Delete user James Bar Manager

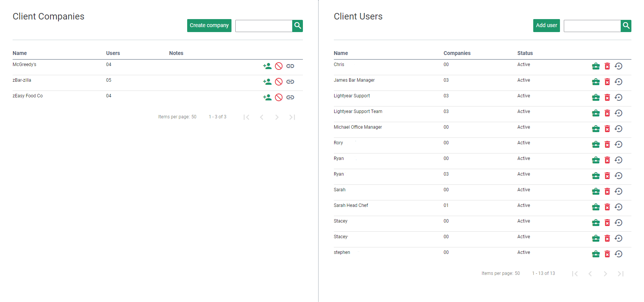tap(607, 82)
